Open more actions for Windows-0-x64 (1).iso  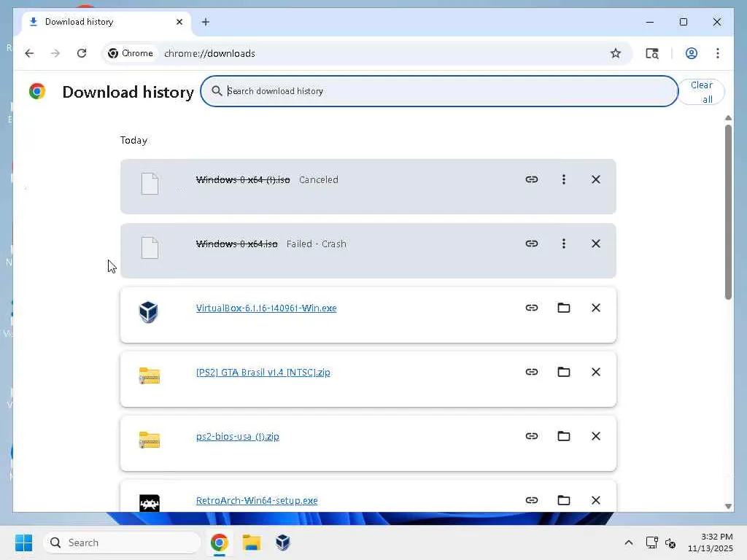pyautogui.click(x=564, y=179)
